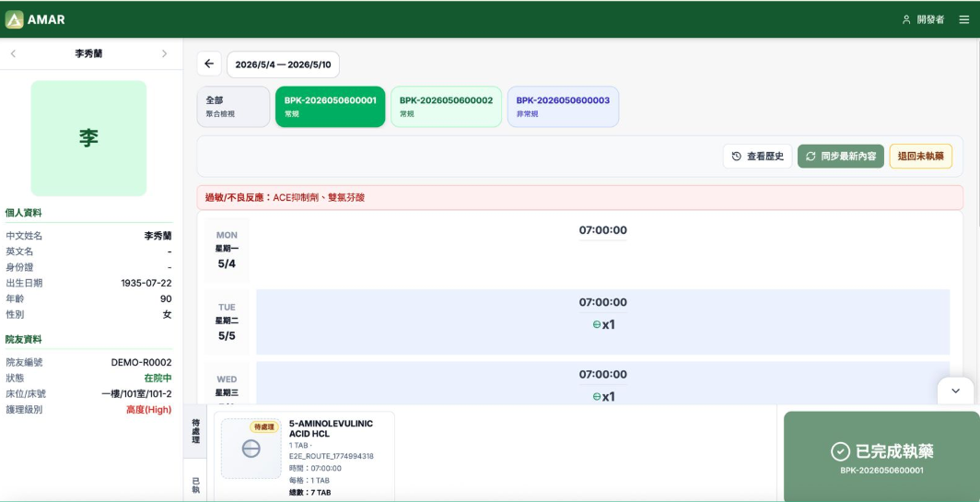The width and height of the screenshot is (980, 502).
Task: Select the 待處理 side tab
Action: tap(195, 431)
